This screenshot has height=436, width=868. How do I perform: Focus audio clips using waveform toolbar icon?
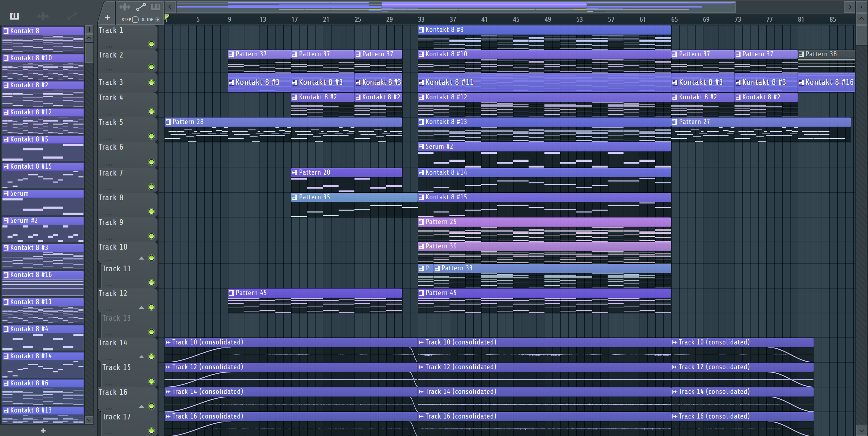125,7
